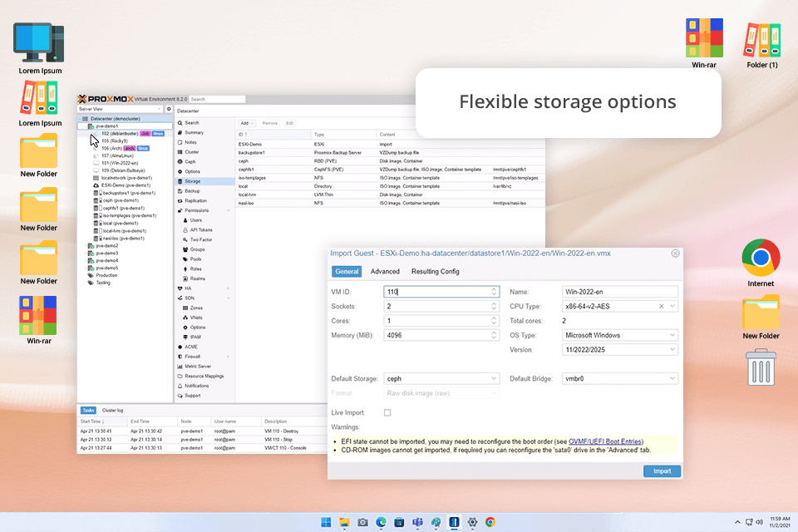The image size is (798, 532).
Task: Follow the OVMF/UEFI Boot Entries link
Action: tap(602, 441)
